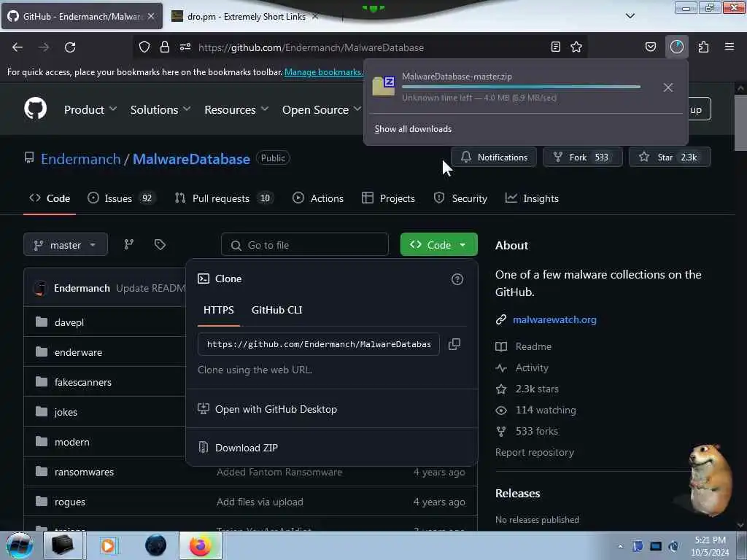Open the Firefox hamburger menu

point(729,47)
